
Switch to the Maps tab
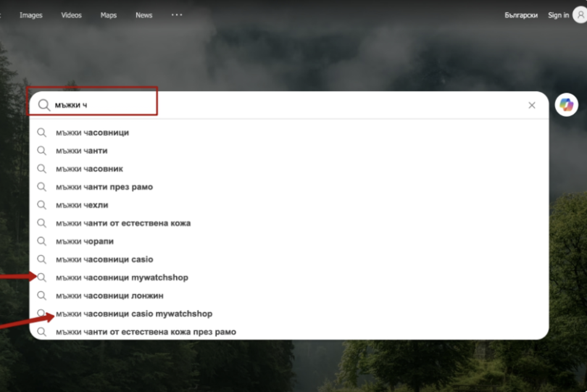coord(108,15)
